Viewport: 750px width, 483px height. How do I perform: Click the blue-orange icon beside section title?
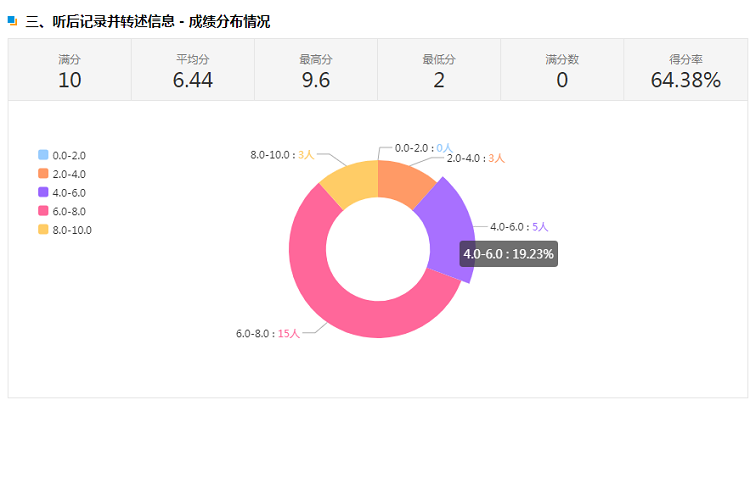point(12,21)
